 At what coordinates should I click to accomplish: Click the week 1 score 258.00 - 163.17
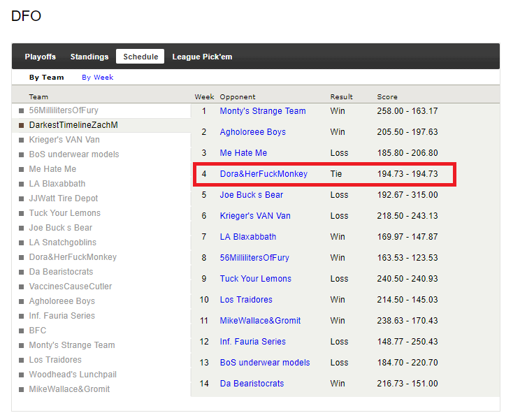pos(407,111)
